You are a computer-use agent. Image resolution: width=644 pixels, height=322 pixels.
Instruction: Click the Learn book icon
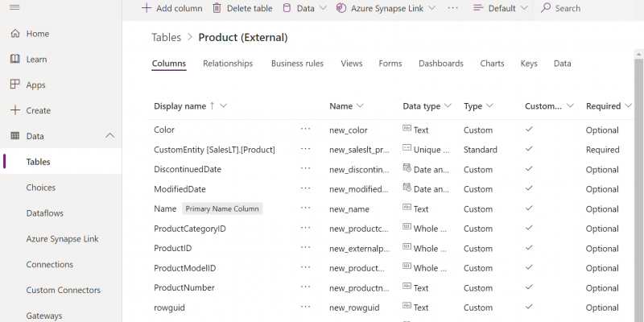[14, 60]
